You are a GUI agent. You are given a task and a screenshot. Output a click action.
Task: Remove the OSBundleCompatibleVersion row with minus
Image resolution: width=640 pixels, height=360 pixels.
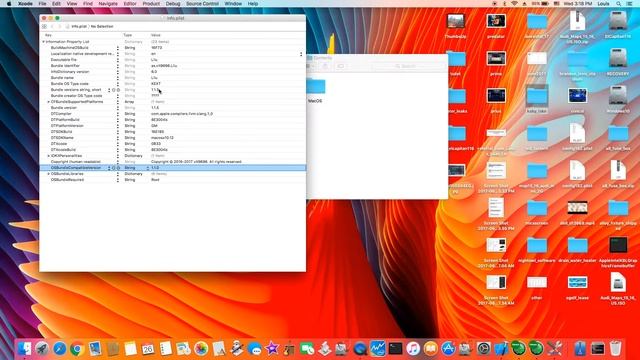coord(118,168)
